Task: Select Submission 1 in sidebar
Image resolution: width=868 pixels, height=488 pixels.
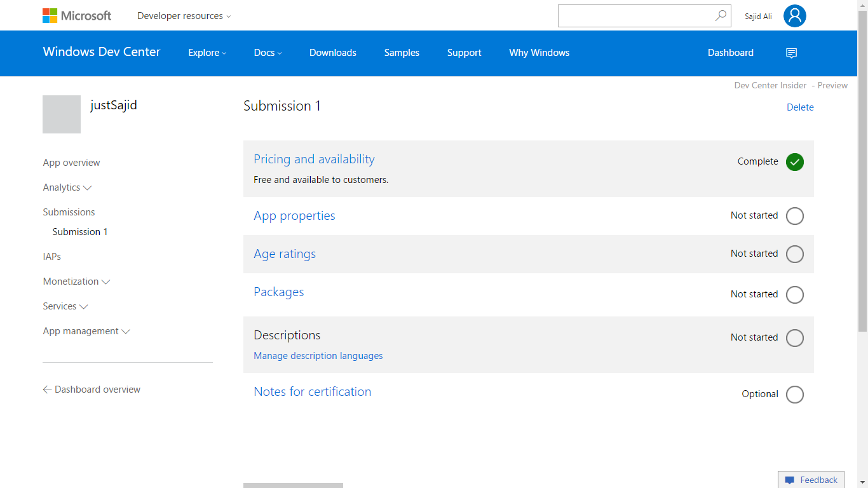Action: 80,232
